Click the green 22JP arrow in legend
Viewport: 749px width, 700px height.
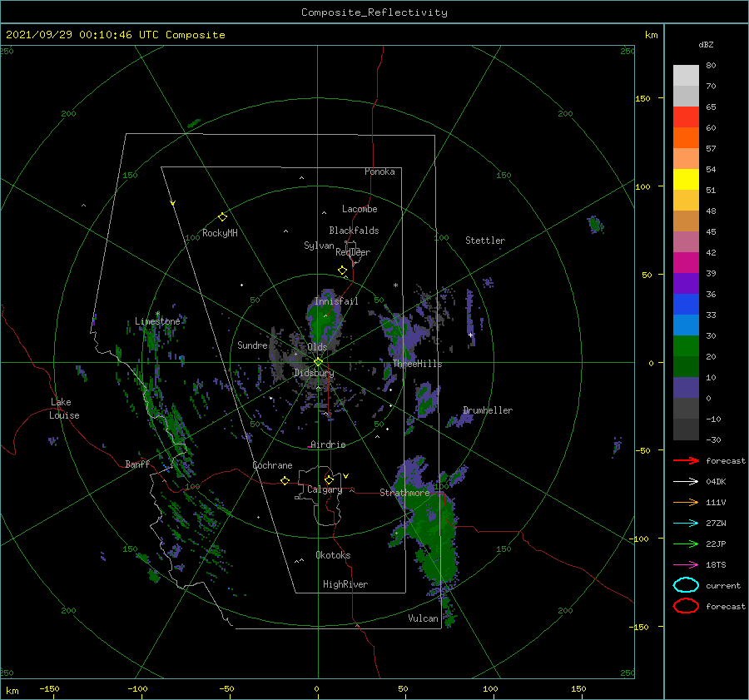pos(686,544)
